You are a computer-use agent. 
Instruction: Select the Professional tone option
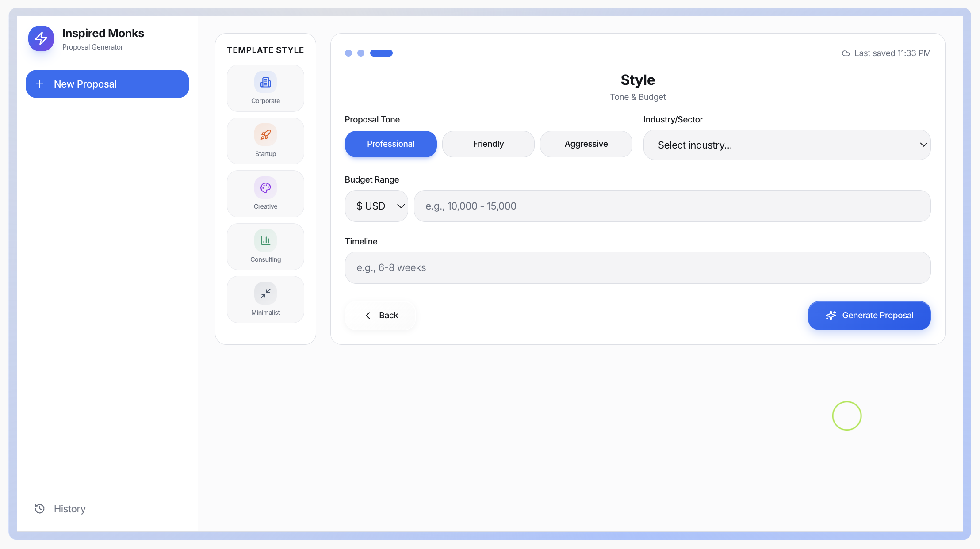(x=390, y=144)
